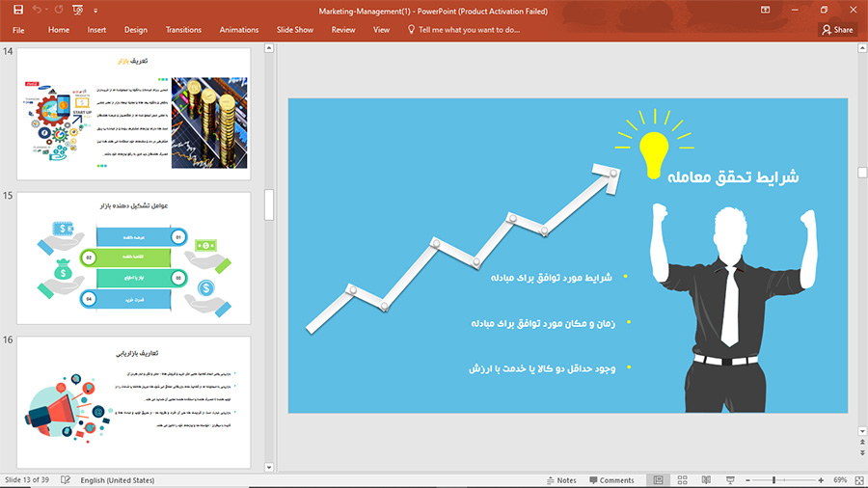Click the Undo arrow icon
This screenshot has width=868, height=488.
click(38, 10)
